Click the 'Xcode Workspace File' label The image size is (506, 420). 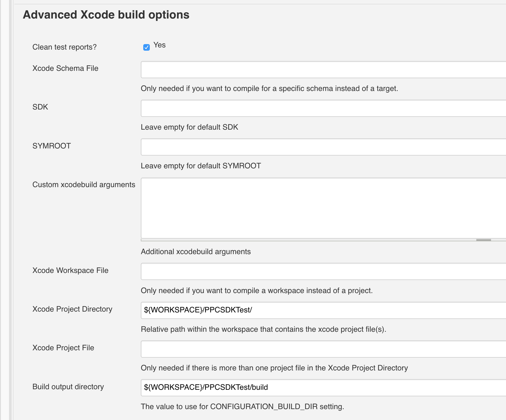click(70, 270)
